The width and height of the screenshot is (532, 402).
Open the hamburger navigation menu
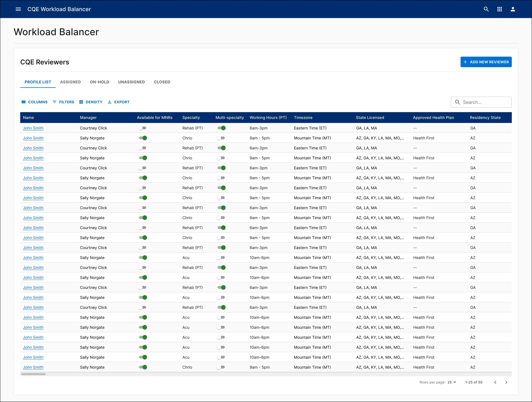(18, 9)
